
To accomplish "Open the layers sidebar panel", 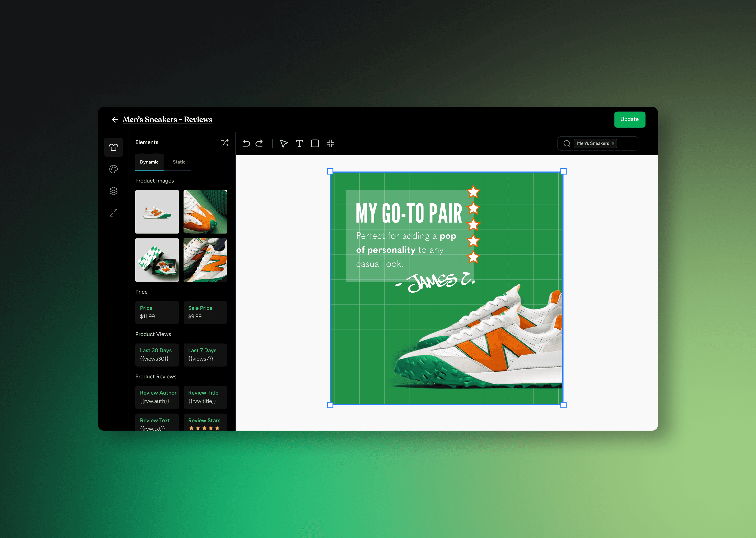I will (114, 191).
